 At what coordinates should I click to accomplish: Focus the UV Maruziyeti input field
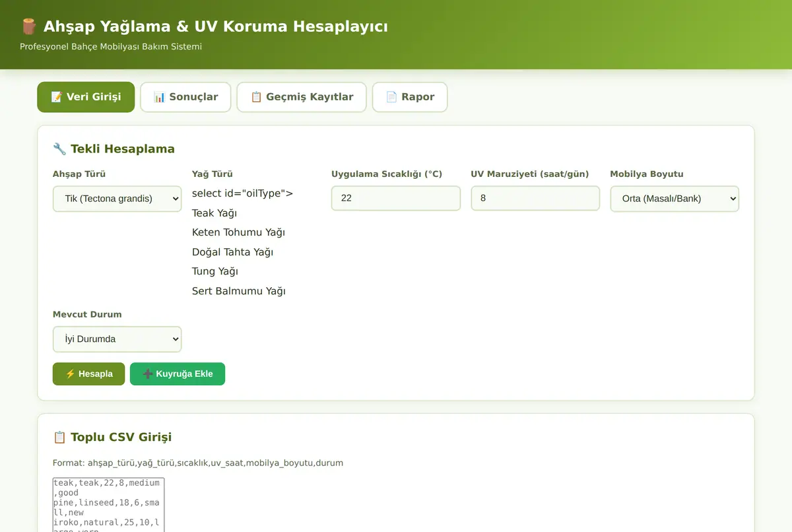[x=535, y=198]
